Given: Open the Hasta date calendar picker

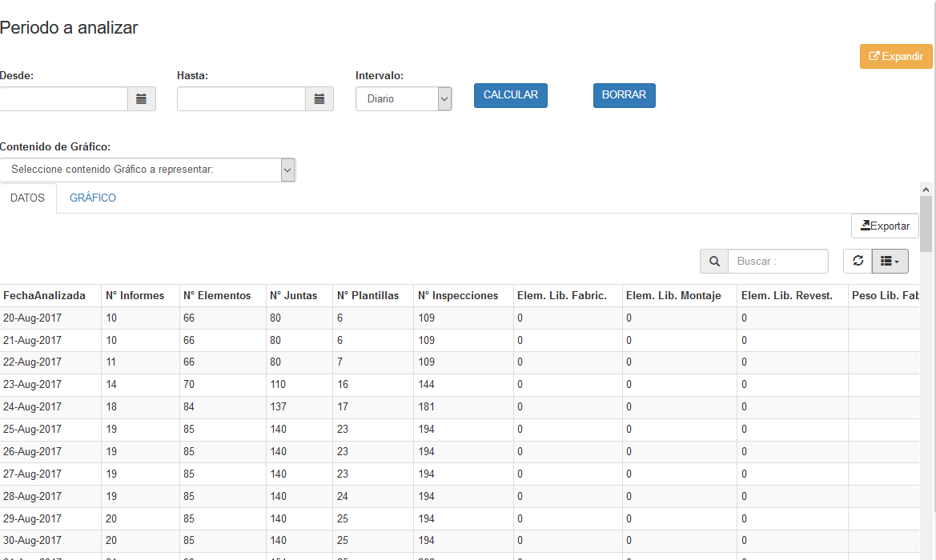Looking at the screenshot, I should tap(319, 99).
